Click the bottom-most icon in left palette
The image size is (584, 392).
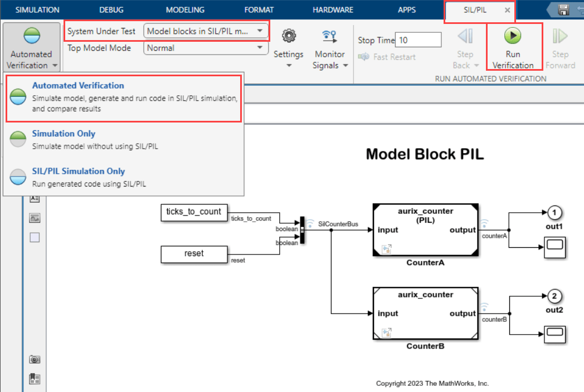[35, 379]
